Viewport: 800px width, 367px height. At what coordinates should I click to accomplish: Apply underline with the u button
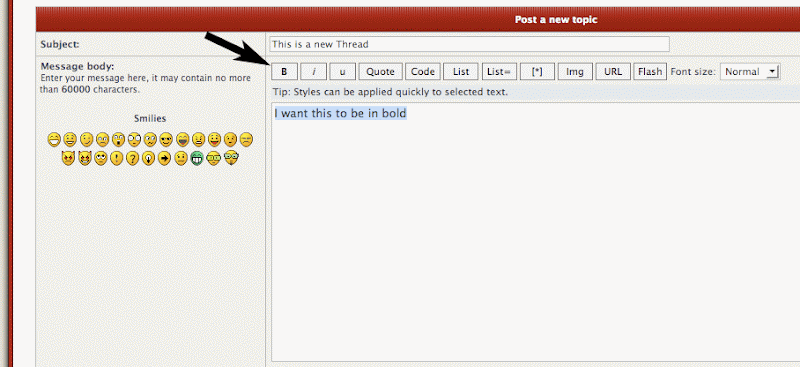point(342,72)
